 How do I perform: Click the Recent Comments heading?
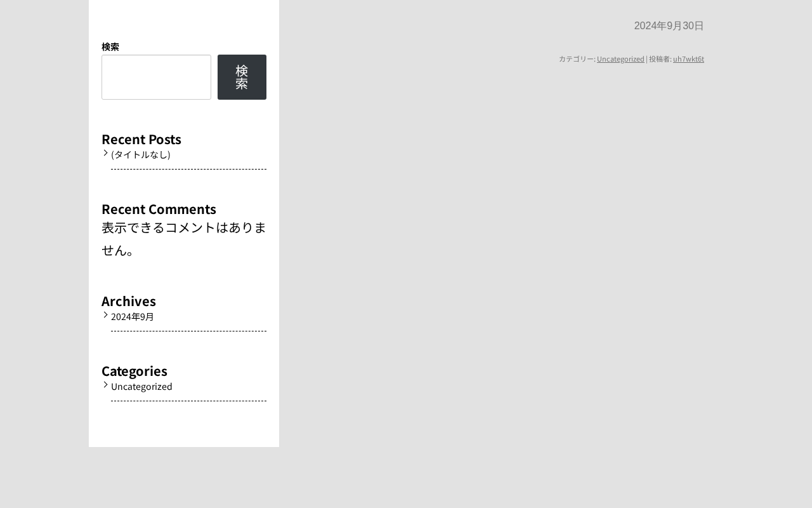[159, 209]
